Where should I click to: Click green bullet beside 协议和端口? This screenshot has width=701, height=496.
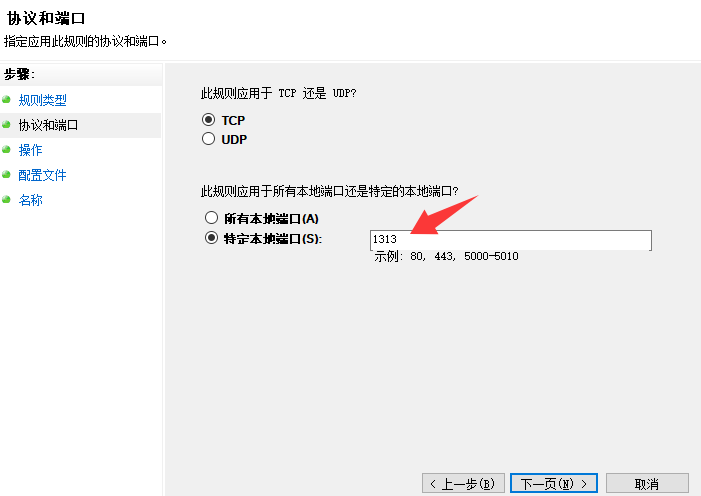(x=6, y=124)
